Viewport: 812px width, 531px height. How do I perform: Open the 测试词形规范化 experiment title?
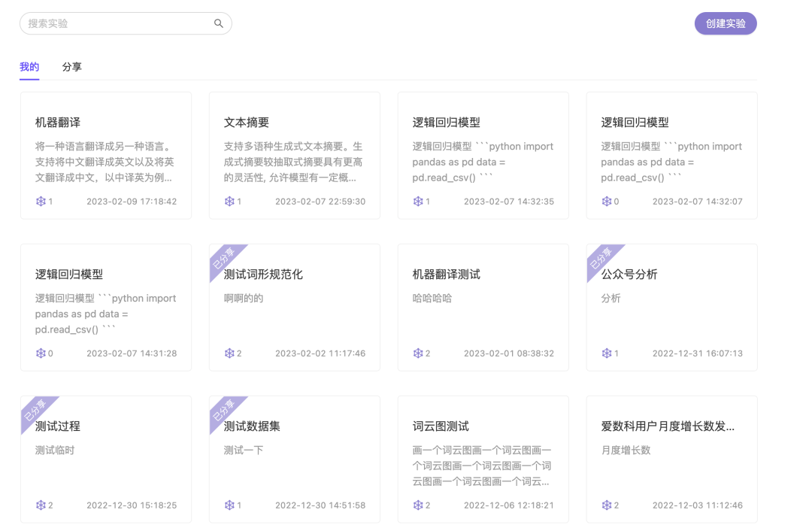[263, 274]
